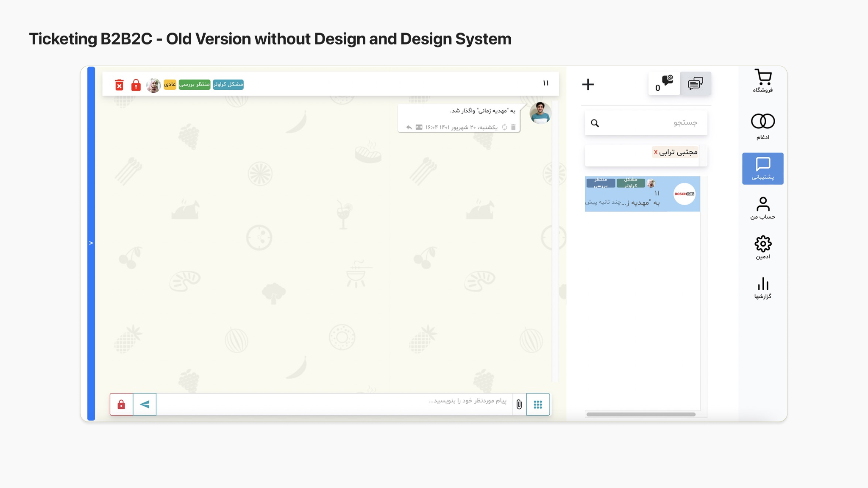Screen dimensions: 868x488
Task: Click مشکل کراولر tag in ticket list item
Action: pyautogui.click(x=631, y=183)
